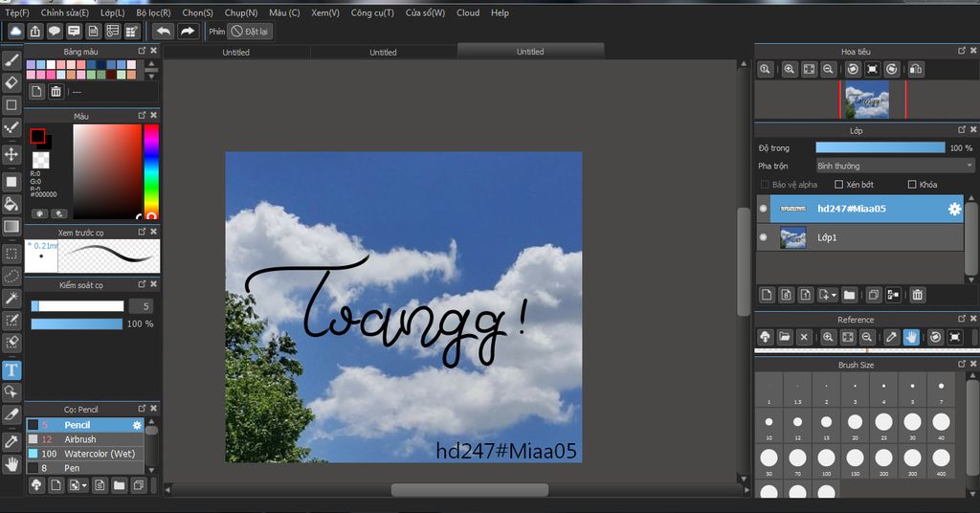
Task: Delete palette color with trash icon
Action: (56, 92)
